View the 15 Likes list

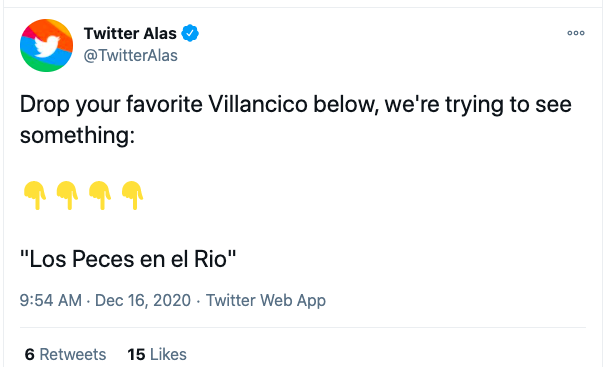pos(157,355)
